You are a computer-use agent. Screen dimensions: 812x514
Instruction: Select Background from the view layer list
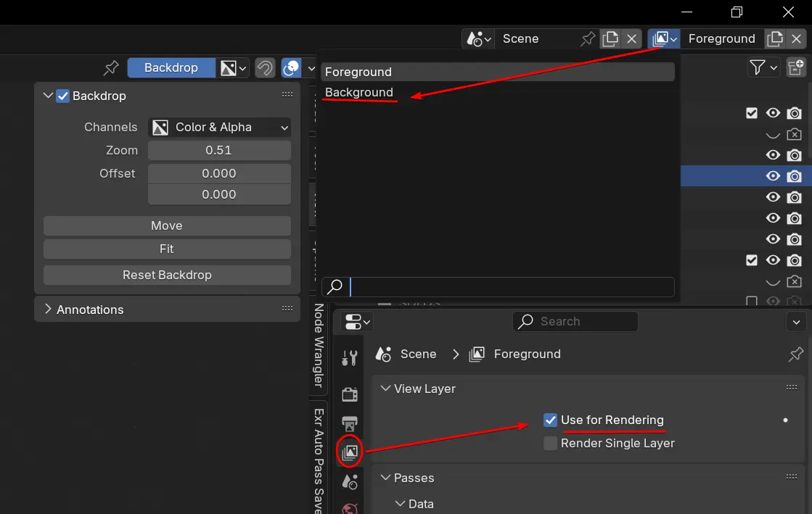point(359,92)
